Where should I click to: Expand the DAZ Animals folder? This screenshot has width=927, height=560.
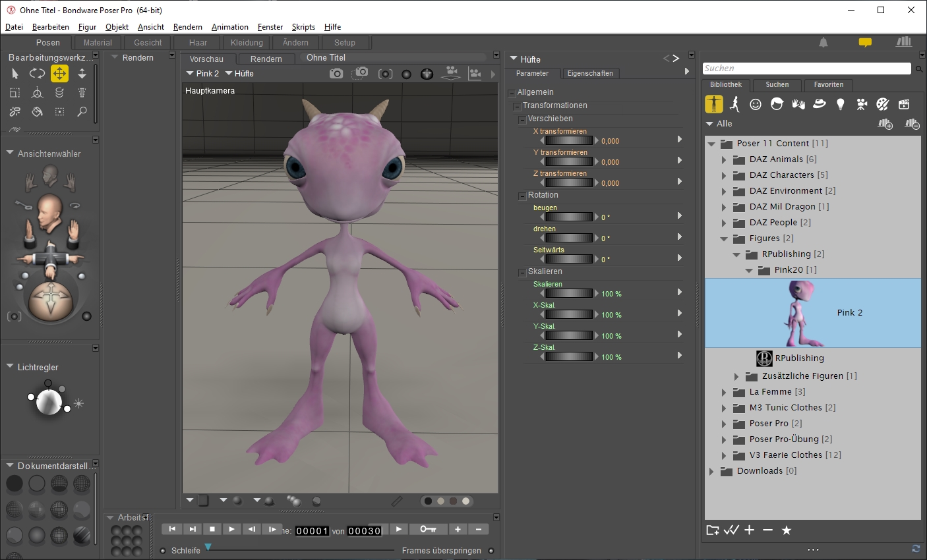click(x=723, y=159)
